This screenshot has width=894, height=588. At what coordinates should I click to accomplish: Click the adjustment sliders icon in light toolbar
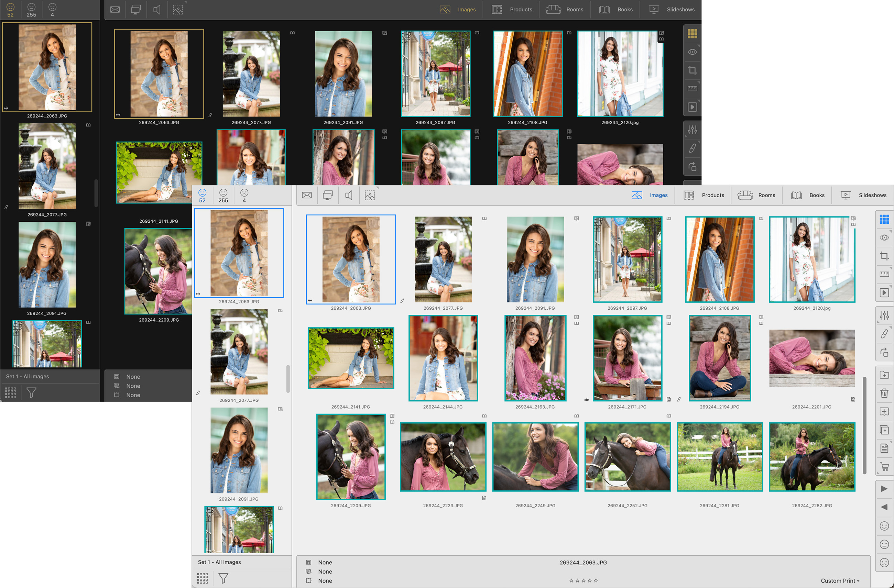[x=884, y=315]
